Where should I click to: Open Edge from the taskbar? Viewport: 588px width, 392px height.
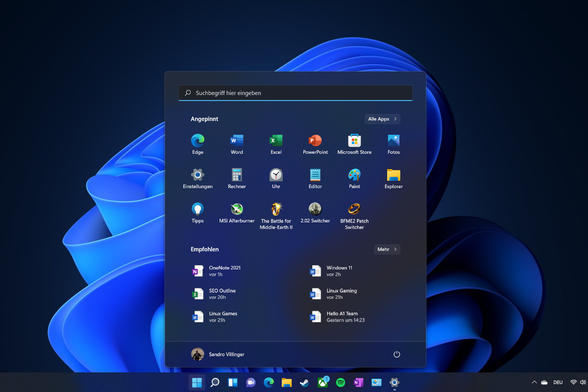click(269, 382)
